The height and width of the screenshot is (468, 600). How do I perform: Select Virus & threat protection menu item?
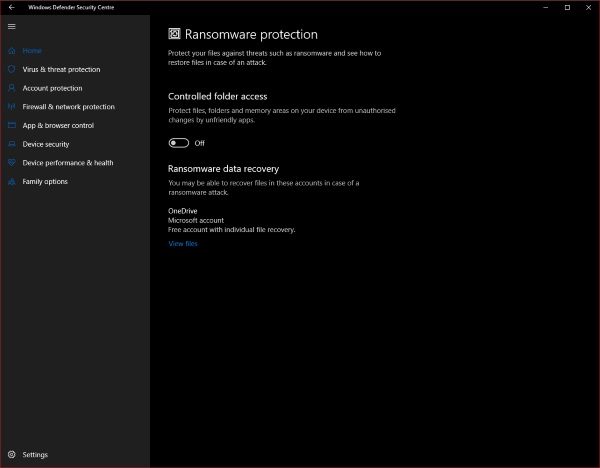tap(61, 69)
